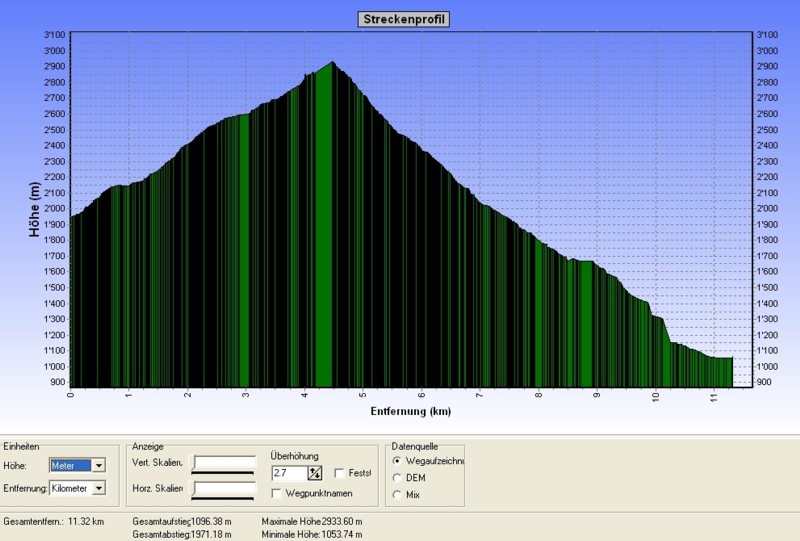
Task: Click the Streckenprofil title button
Action: (403, 19)
